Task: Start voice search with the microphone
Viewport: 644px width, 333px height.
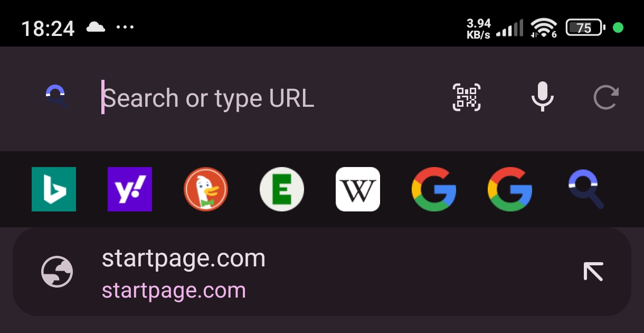Action: pyautogui.click(x=542, y=97)
